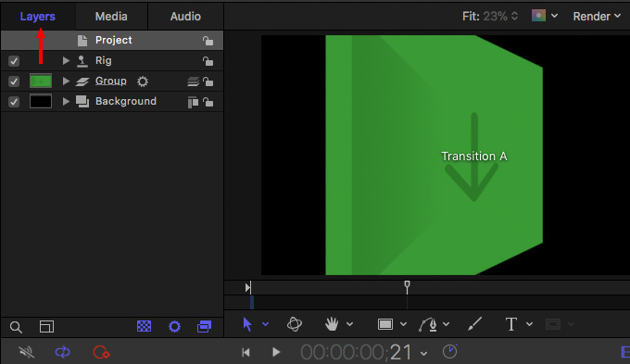This screenshot has height=364, width=630.
Task: Toggle the filters stack display button
Action: coord(204,327)
